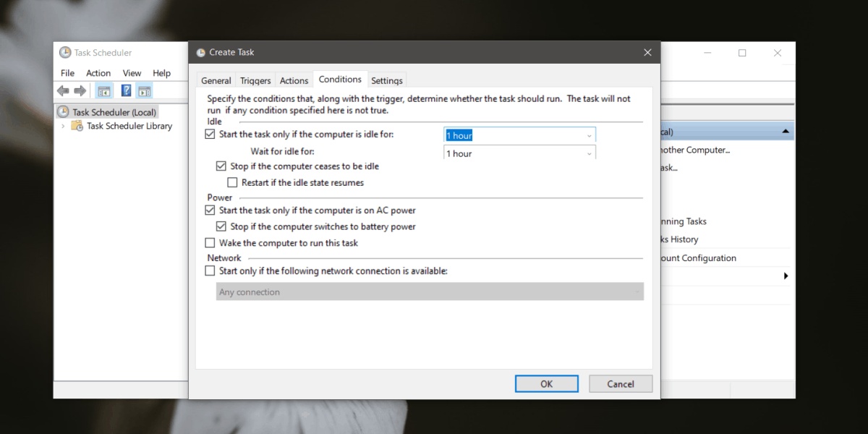
Task: Click the OK button
Action: point(547,384)
